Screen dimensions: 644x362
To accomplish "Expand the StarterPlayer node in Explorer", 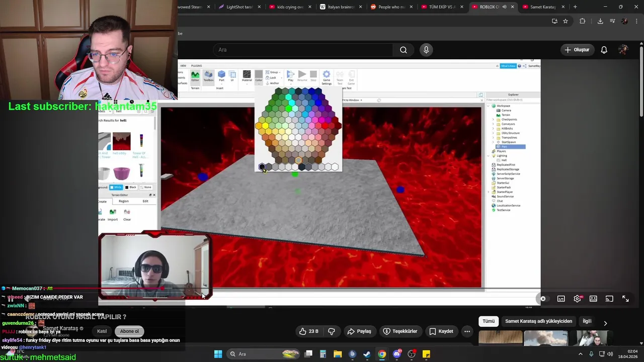I will tap(489, 192).
